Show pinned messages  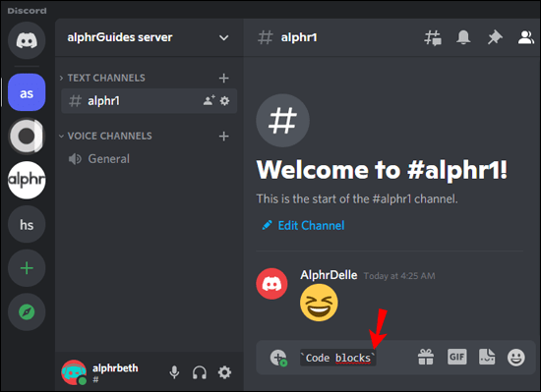coord(495,37)
